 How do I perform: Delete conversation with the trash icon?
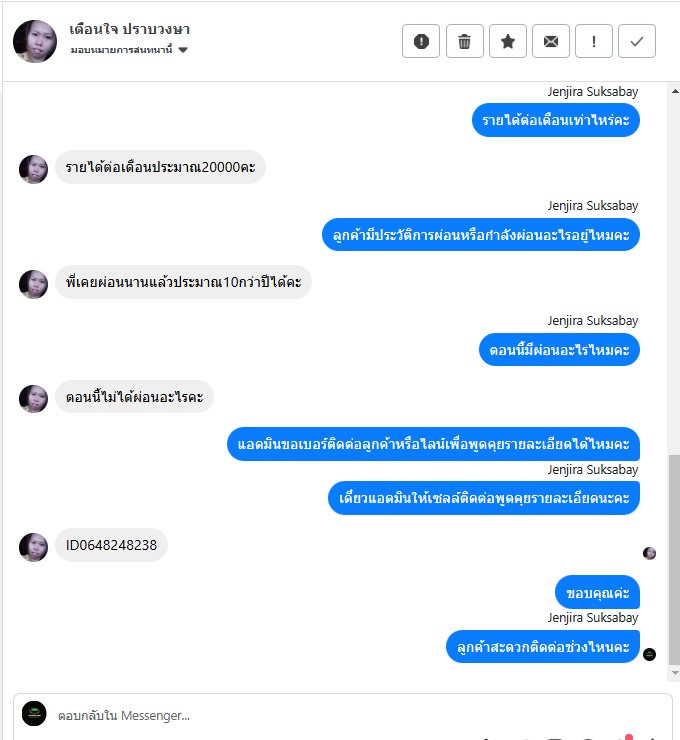click(x=464, y=42)
